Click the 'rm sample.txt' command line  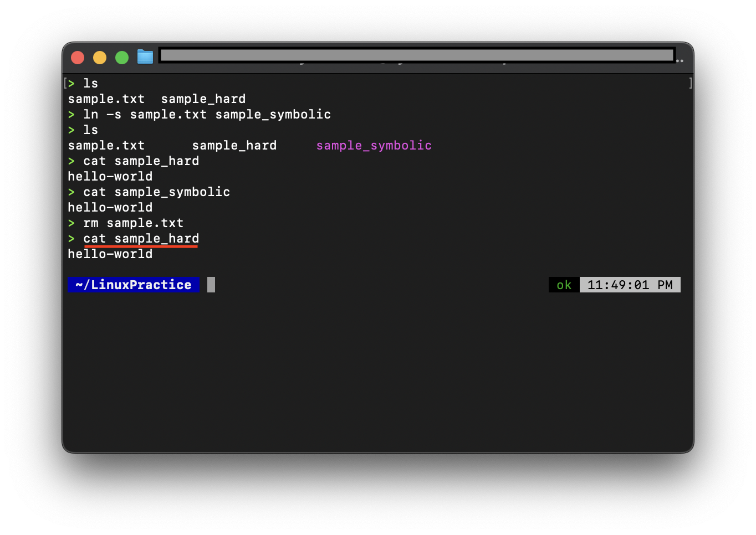(x=133, y=223)
